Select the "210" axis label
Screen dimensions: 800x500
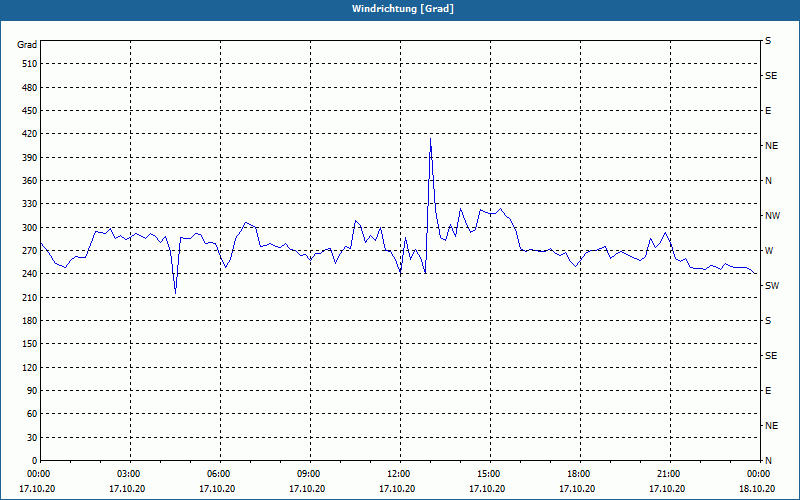30,297
